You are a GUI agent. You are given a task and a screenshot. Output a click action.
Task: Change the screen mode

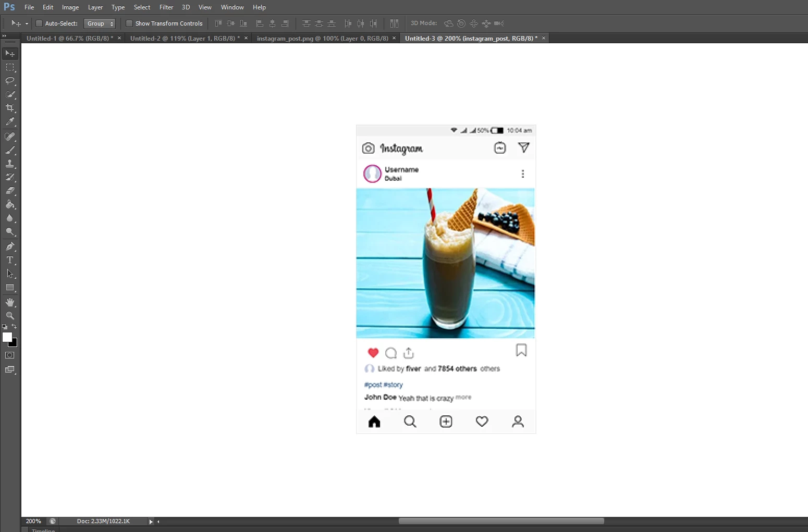10,369
